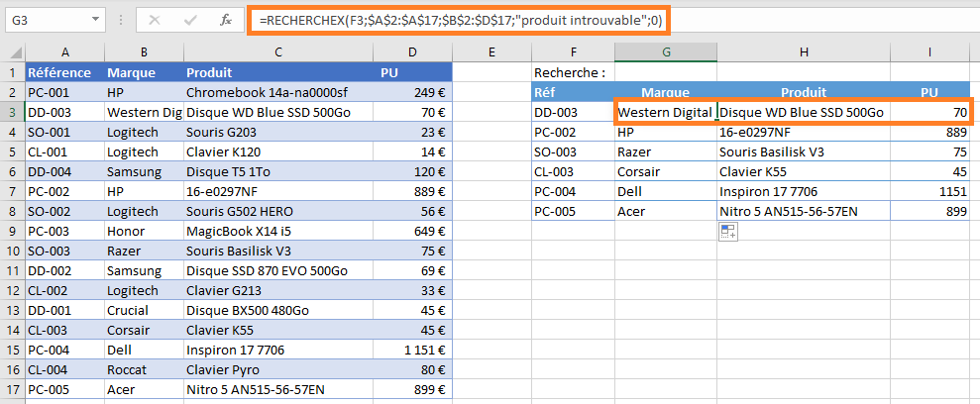980x404 pixels.
Task: Select cell DD-003 in column A
Action: [x=65, y=113]
